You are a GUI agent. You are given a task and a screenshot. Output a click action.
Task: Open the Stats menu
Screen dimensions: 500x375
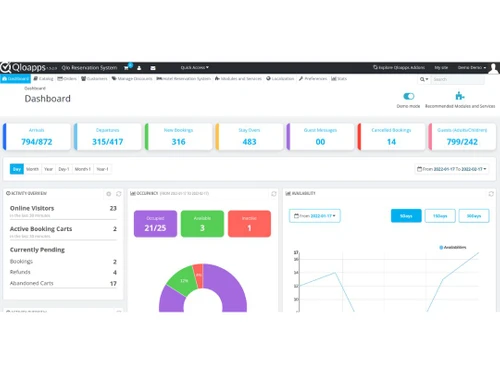339,79
